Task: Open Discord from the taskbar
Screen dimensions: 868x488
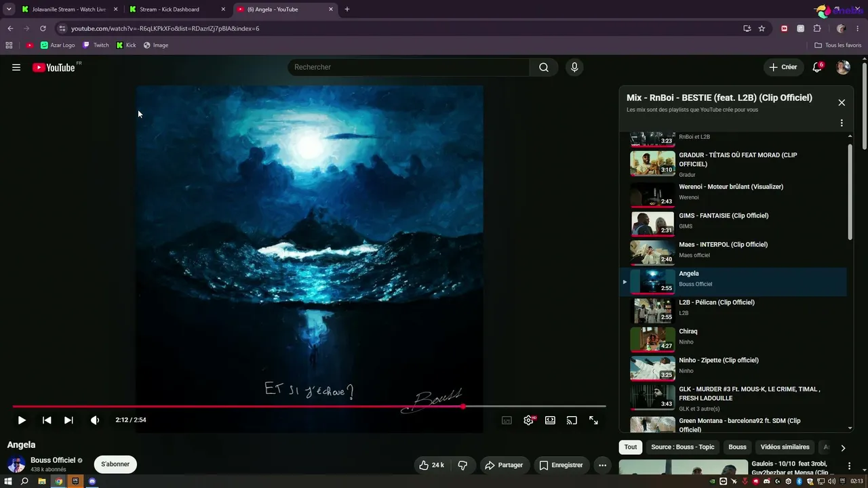Action: pyautogui.click(x=92, y=481)
